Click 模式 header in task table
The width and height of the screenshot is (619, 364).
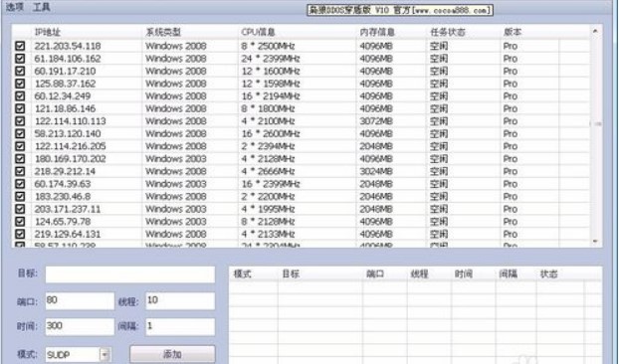coord(243,274)
